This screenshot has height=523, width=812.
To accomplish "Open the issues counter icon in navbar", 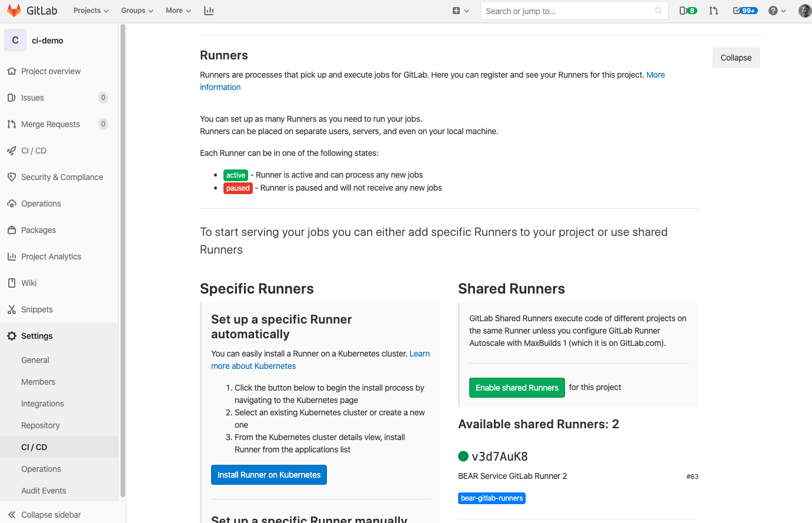I will coord(687,11).
